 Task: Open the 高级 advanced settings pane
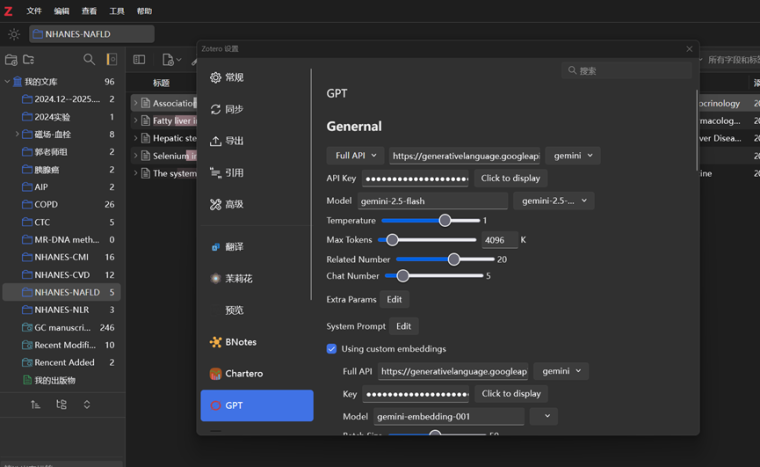tap(233, 204)
